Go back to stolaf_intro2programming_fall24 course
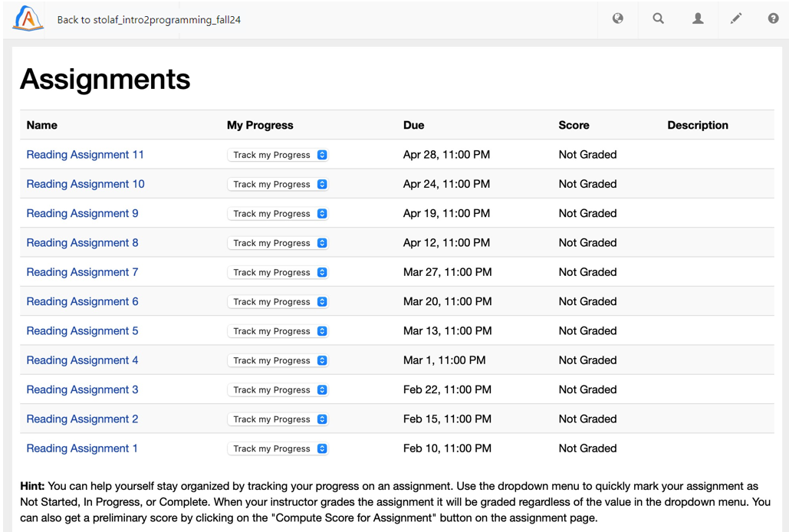789x532 pixels. (149, 20)
